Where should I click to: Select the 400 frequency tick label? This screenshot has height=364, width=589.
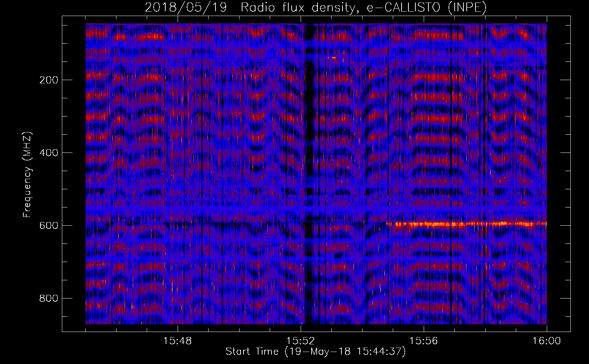[48, 153]
